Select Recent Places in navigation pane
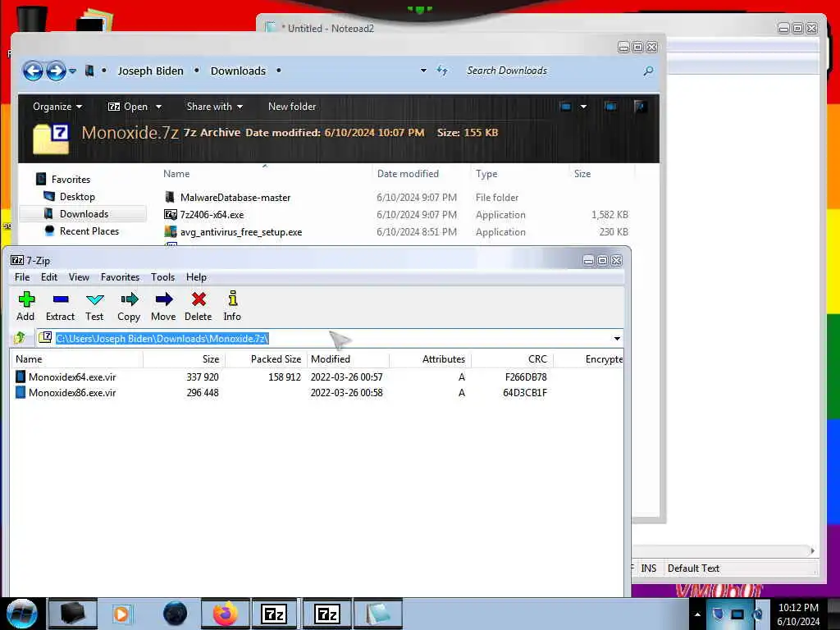 pyautogui.click(x=89, y=231)
